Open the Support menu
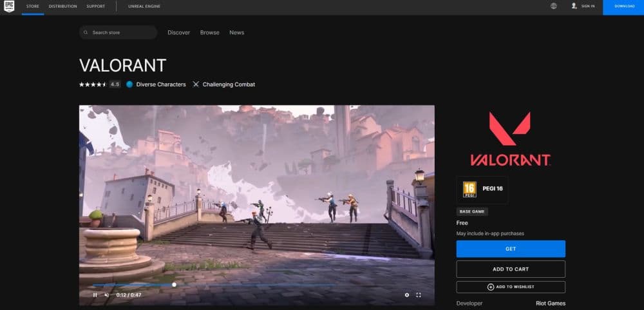Viewport: 644px width, 310px height. [x=95, y=6]
